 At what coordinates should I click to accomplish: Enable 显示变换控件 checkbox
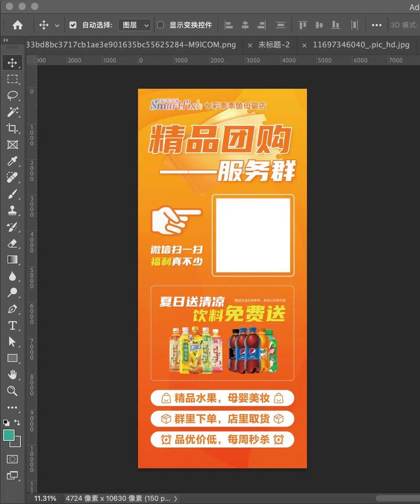[160, 25]
